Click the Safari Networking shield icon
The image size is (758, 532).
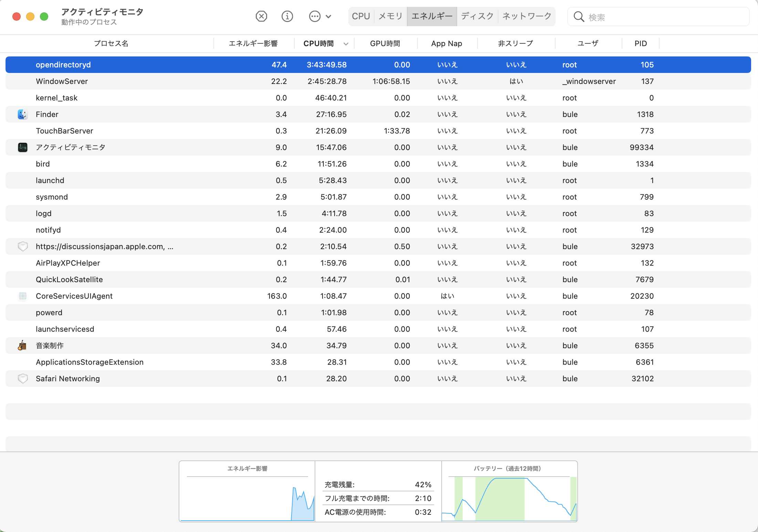(23, 379)
